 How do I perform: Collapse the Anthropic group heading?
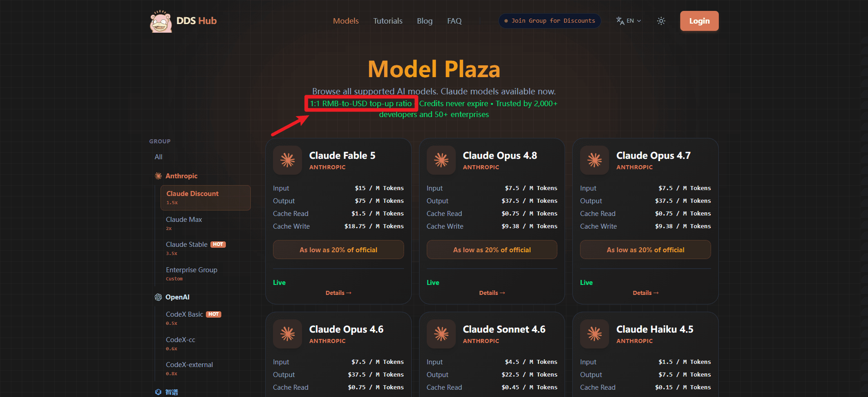click(181, 176)
